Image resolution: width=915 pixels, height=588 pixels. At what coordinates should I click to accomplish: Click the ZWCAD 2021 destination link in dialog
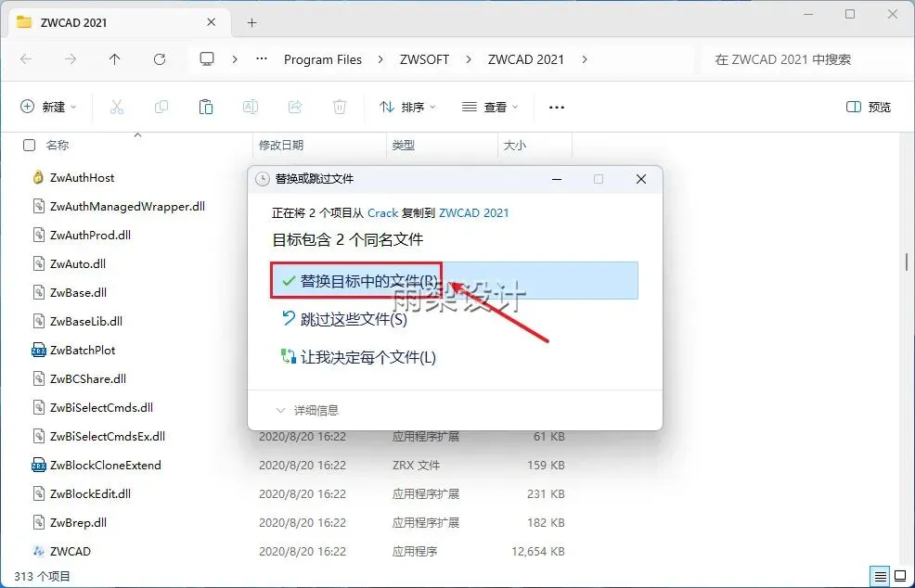click(x=474, y=213)
